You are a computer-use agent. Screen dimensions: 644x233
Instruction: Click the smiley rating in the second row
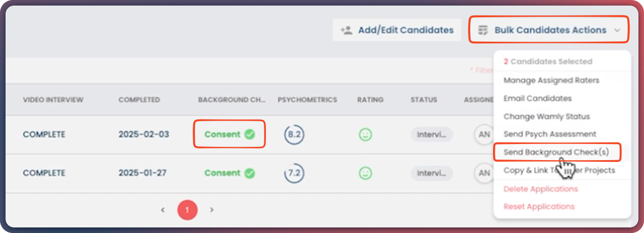click(x=365, y=173)
